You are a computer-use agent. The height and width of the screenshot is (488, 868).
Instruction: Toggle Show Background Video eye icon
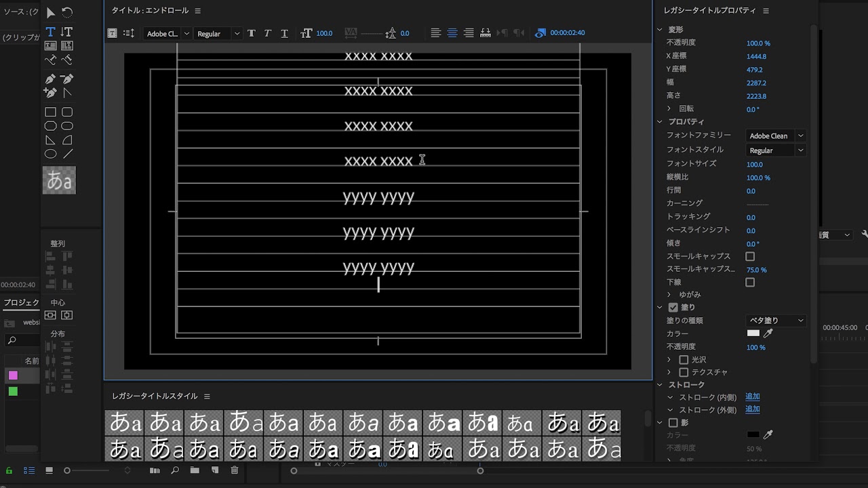(x=540, y=33)
